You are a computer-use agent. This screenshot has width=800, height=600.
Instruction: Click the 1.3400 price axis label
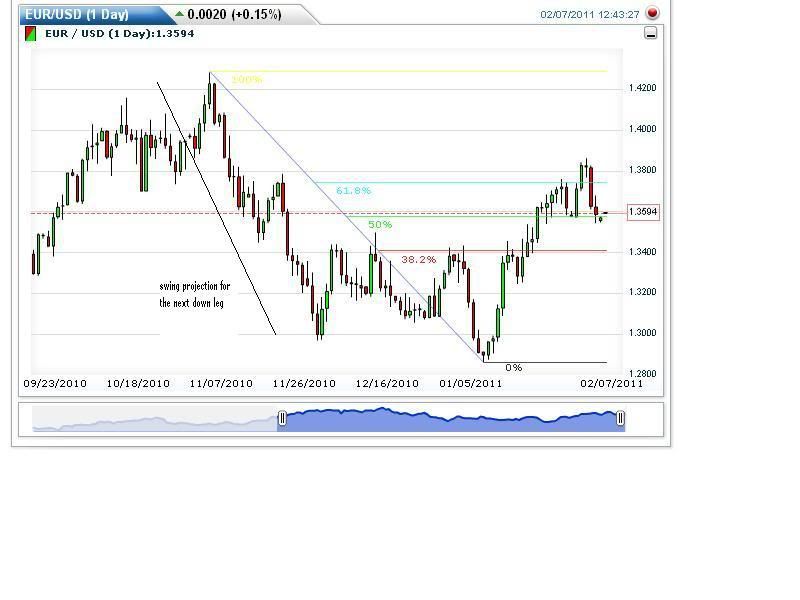pos(642,252)
